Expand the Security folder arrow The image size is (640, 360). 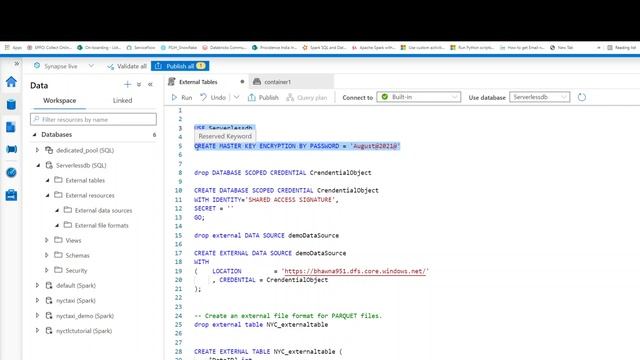(47, 270)
